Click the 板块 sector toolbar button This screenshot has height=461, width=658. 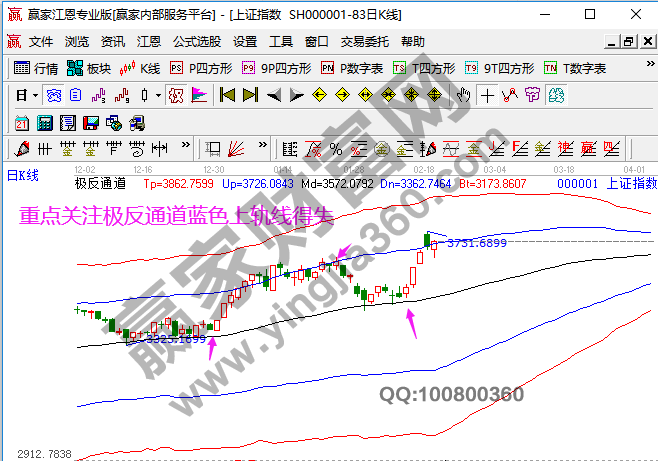click(x=89, y=68)
